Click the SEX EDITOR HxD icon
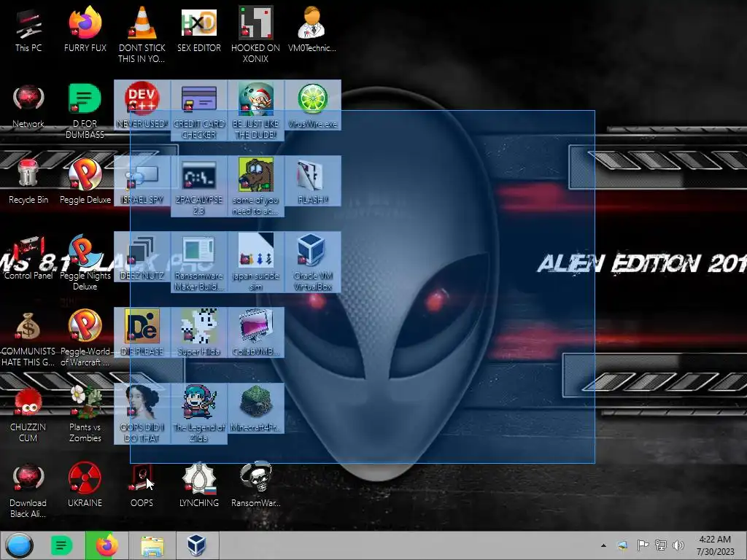The image size is (747, 560). pos(199,29)
